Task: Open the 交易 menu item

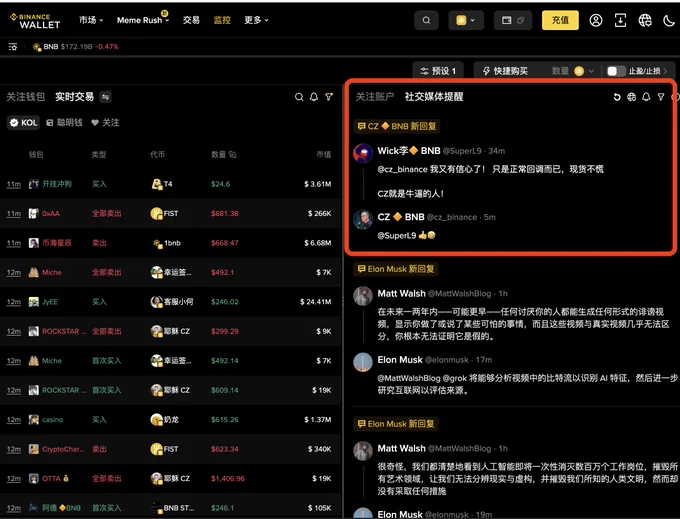Action: pos(191,20)
